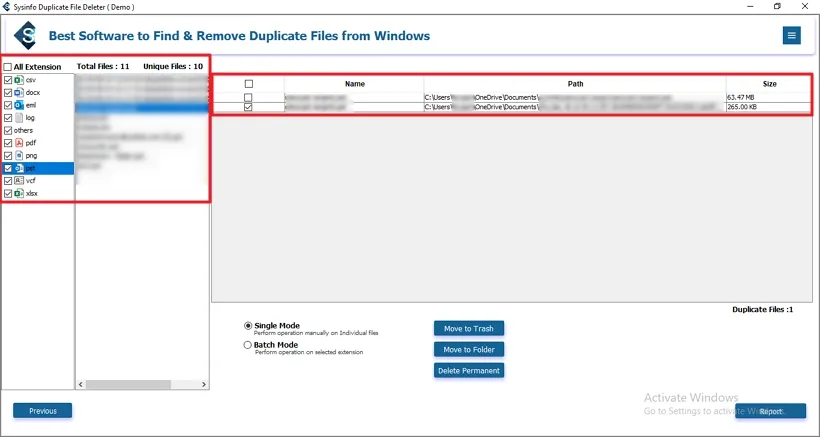820x437 pixels.
Task: Click Move to Trash button
Action: click(x=469, y=329)
